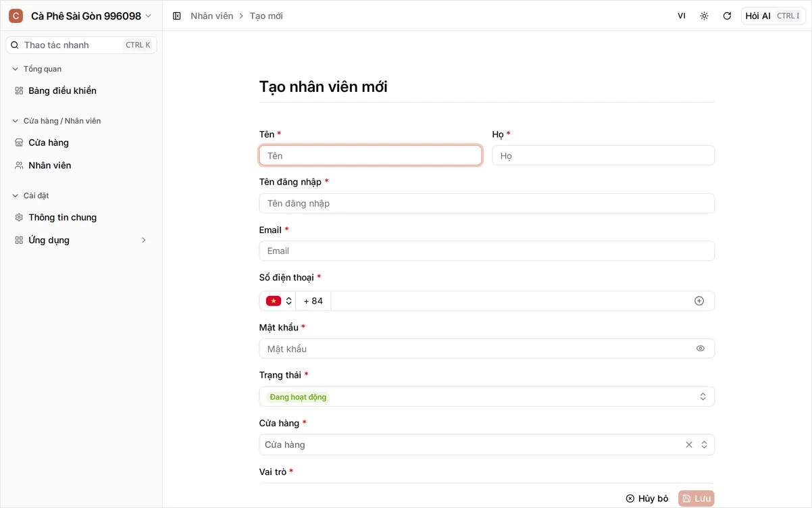Click the Tạo mới breadcrumb

point(266,16)
